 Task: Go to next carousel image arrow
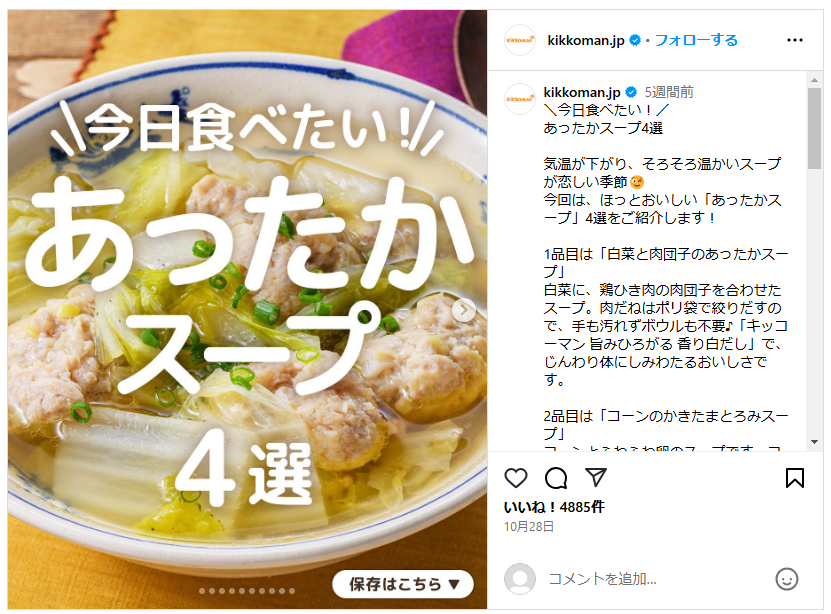[464, 310]
